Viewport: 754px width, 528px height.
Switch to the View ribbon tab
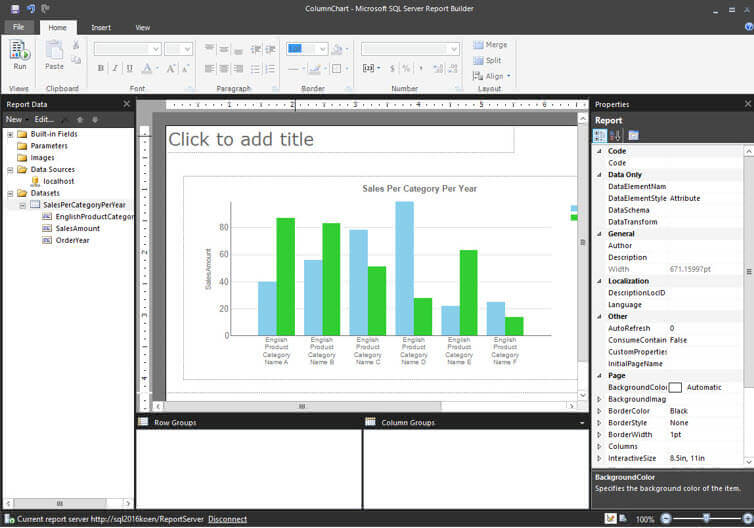tap(142, 27)
